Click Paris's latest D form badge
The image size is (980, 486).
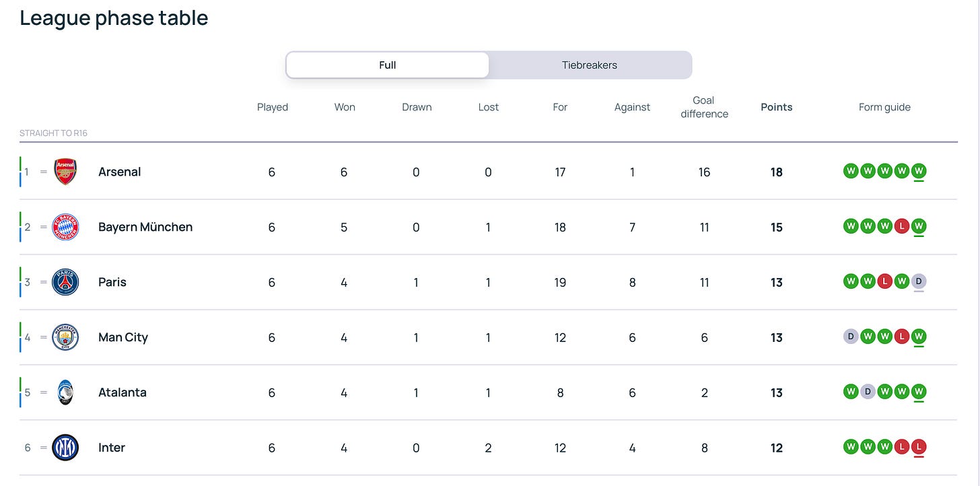[919, 281]
